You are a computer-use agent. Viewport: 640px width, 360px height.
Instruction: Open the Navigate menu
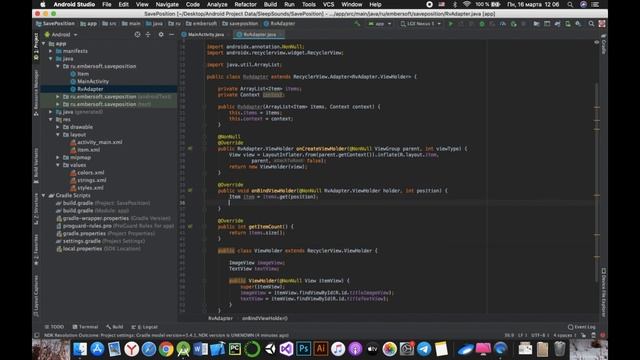(167, 4)
